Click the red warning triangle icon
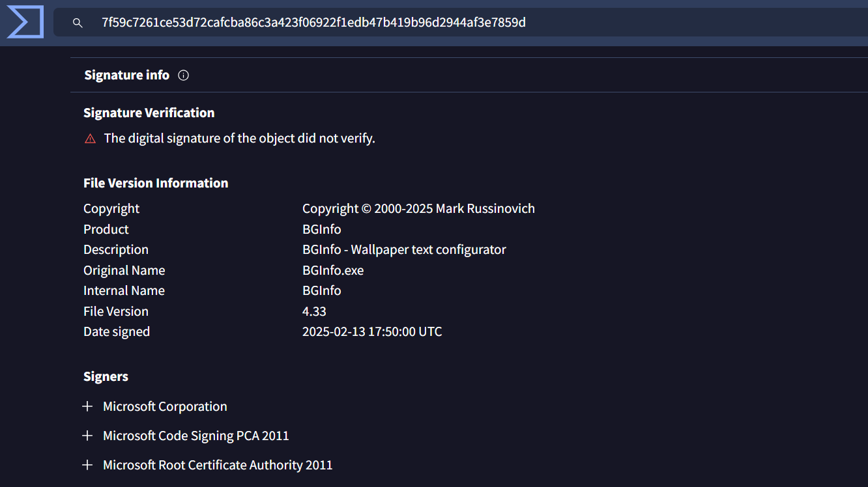Image resolution: width=868 pixels, height=487 pixels. click(x=90, y=138)
